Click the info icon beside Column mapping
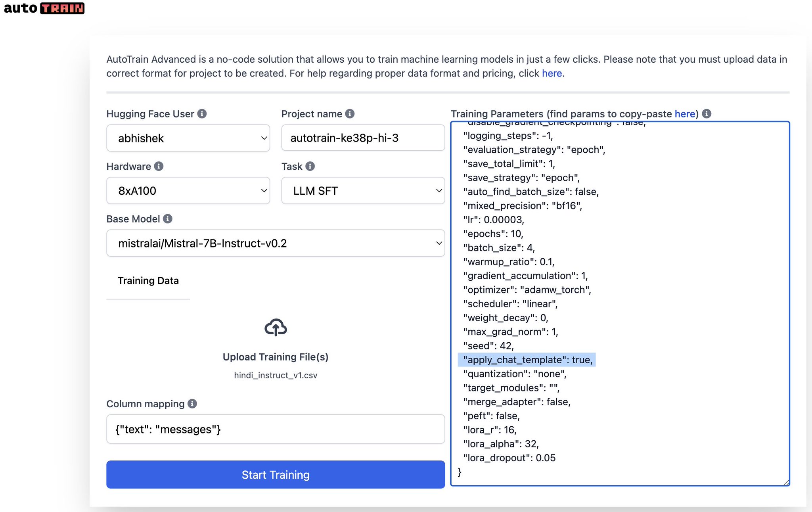812x512 pixels. pyautogui.click(x=192, y=404)
